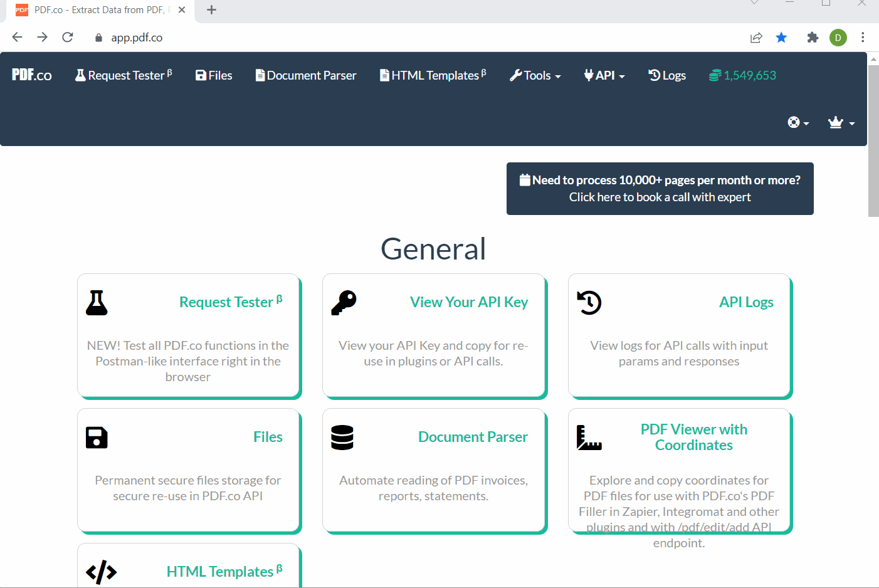Open Logs from the navigation bar
The height and width of the screenshot is (588, 879).
(x=667, y=75)
